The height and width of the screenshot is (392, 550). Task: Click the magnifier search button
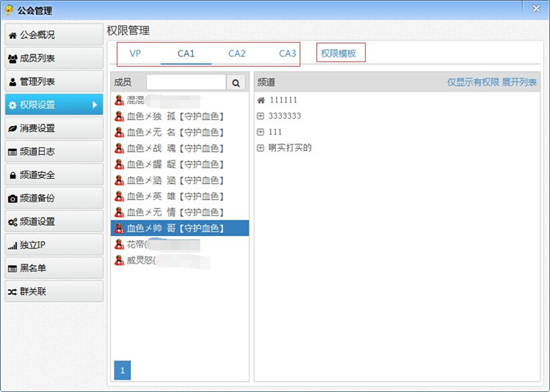235,83
